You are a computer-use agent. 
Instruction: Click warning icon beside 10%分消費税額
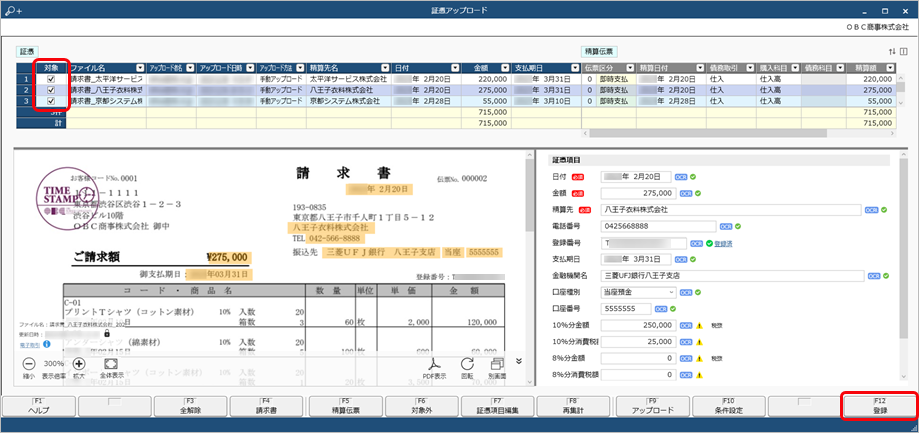click(699, 342)
